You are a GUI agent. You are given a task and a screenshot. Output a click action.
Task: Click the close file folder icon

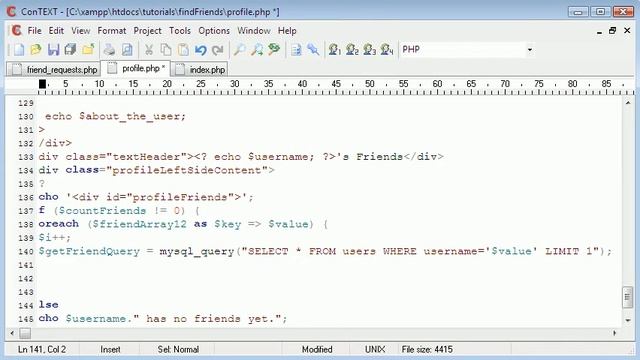click(x=88, y=50)
